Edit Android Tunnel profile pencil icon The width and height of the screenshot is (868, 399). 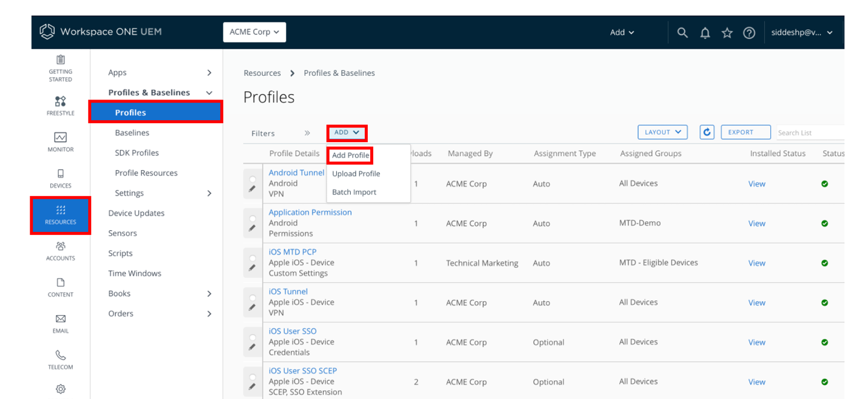[252, 189]
